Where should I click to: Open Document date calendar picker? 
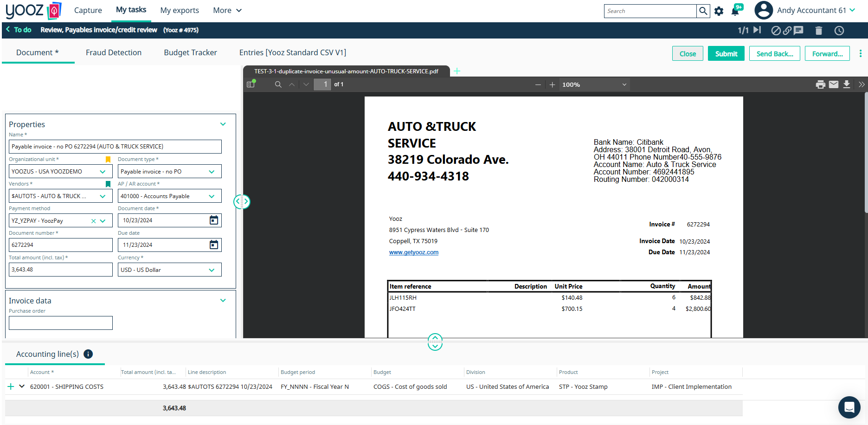point(214,220)
